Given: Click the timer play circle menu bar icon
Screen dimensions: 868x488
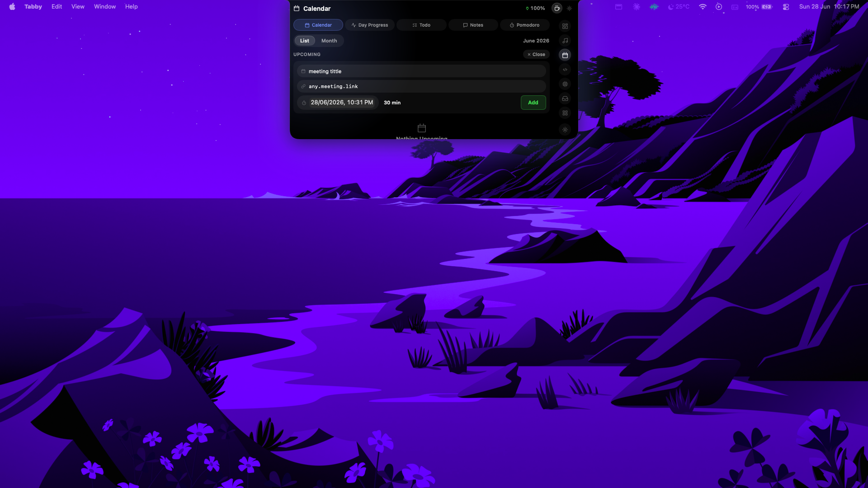Looking at the screenshot, I should 719,7.
